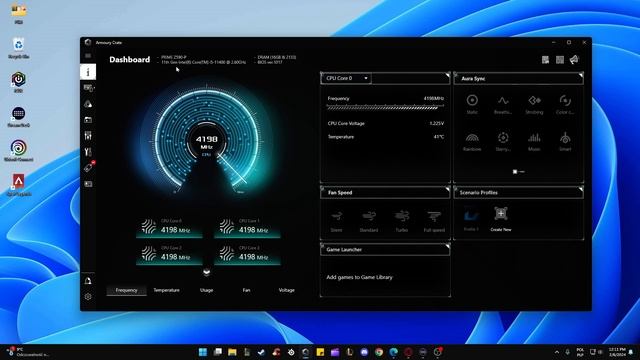Open notifications bell in the sidebar
The width and height of the screenshot is (640, 360).
coord(88,281)
